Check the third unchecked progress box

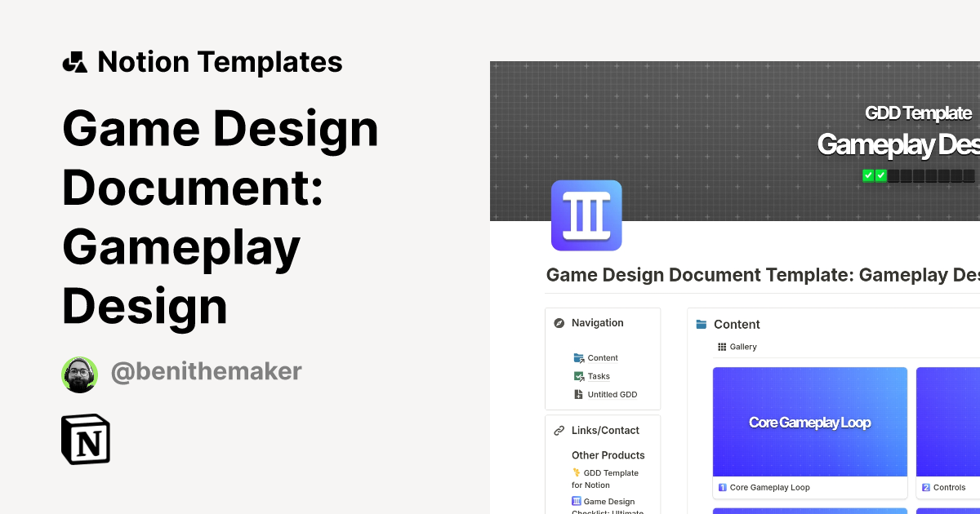892,175
